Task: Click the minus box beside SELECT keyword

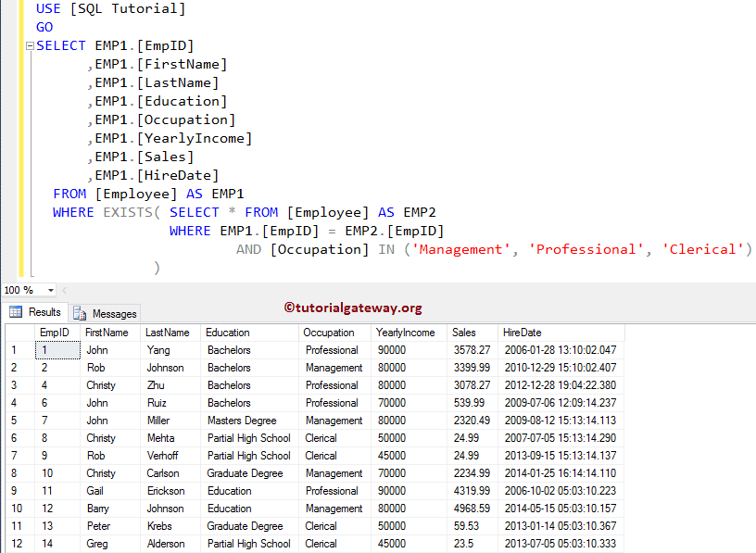Action: 31,45
